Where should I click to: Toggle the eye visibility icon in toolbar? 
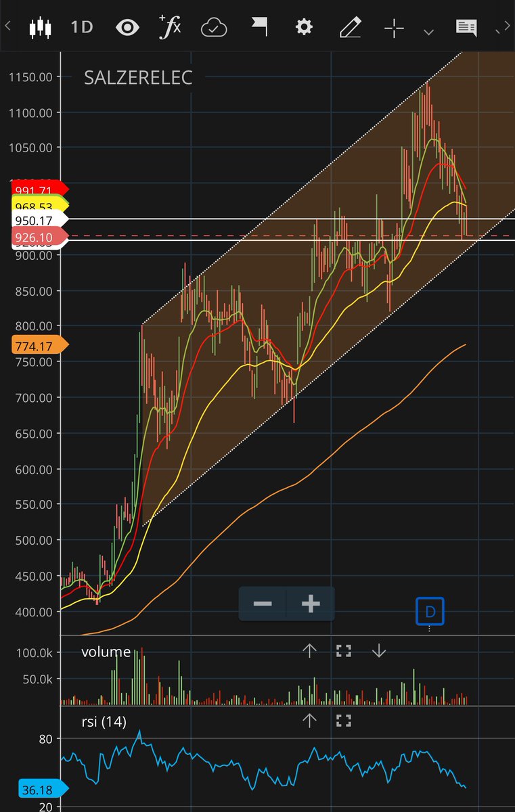[x=127, y=28]
